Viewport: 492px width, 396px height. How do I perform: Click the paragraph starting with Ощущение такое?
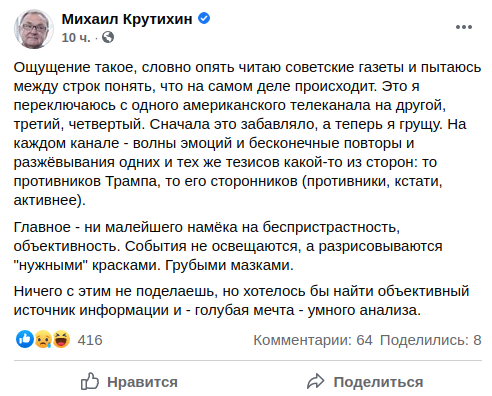(x=247, y=133)
